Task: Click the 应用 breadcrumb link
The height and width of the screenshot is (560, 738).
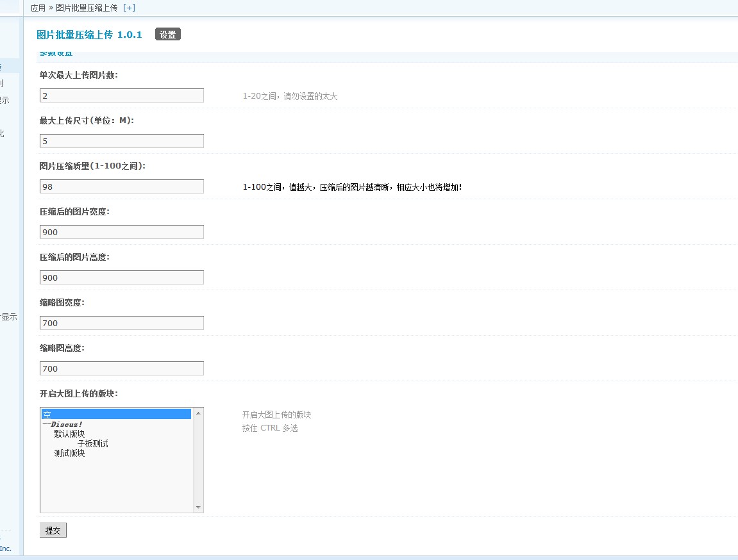Action: [x=38, y=8]
